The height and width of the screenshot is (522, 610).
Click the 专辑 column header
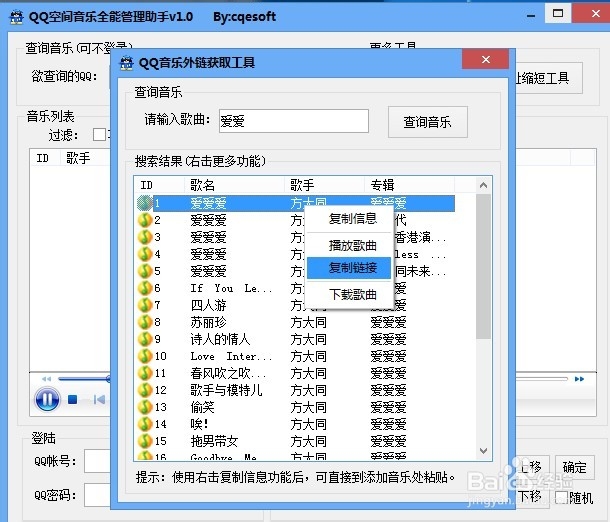(409, 185)
